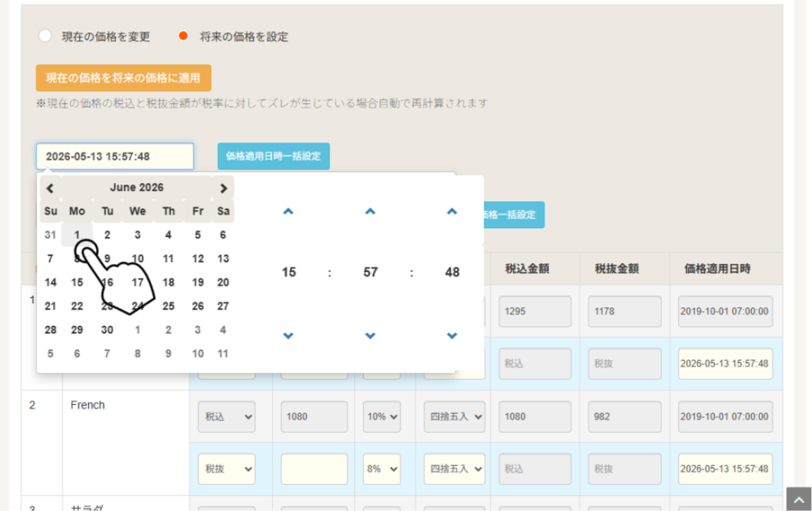Decrease the seconds with down arrow
The width and height of the screenshot is (812, 511).
pyautogui.click(x=452, y=336)
